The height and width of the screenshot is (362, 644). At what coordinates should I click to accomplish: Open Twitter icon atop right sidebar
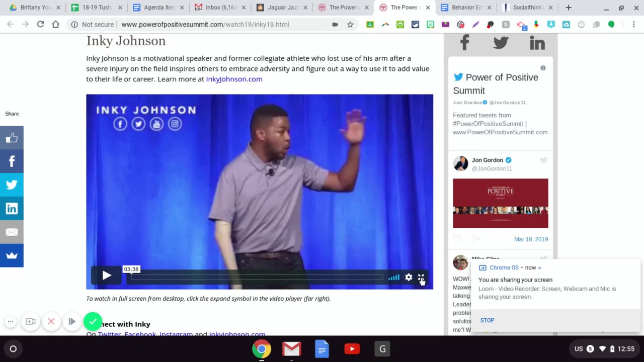pos(501,43)
